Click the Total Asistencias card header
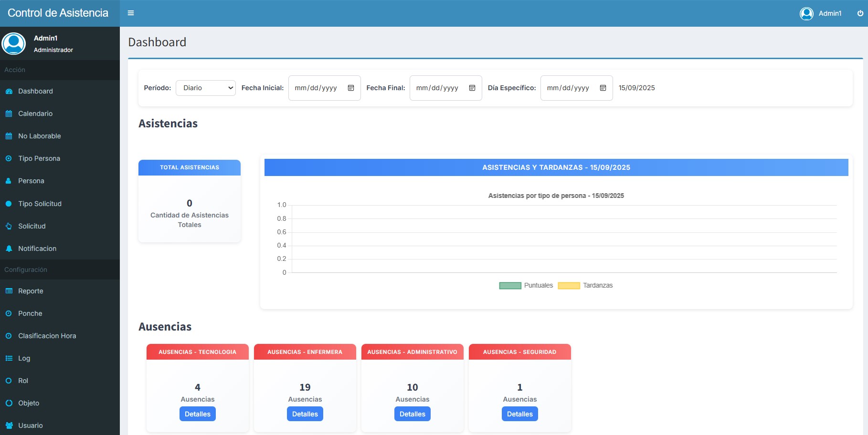Image resolution: width=868 pixels, height=435 pixels. 190,167
